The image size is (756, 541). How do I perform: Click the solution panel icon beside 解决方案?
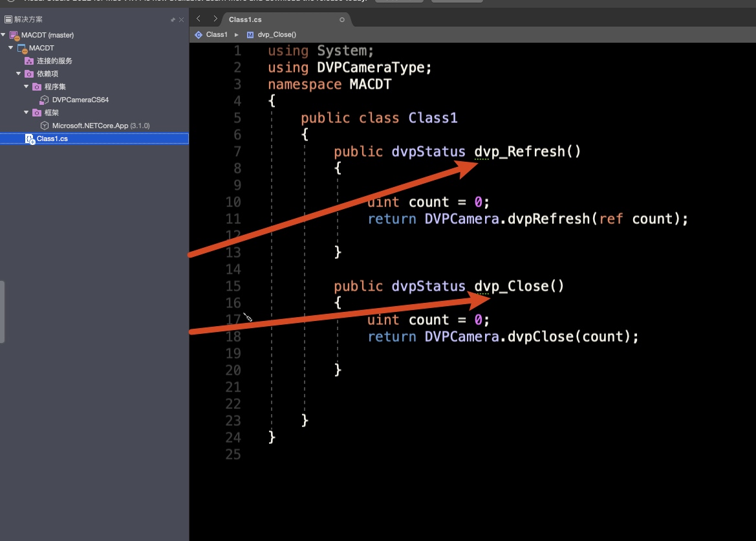tap(8, 19)
